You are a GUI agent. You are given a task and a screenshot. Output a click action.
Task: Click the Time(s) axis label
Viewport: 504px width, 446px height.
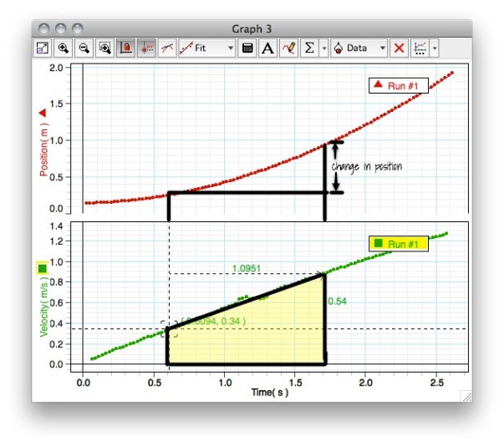(270, 393)
